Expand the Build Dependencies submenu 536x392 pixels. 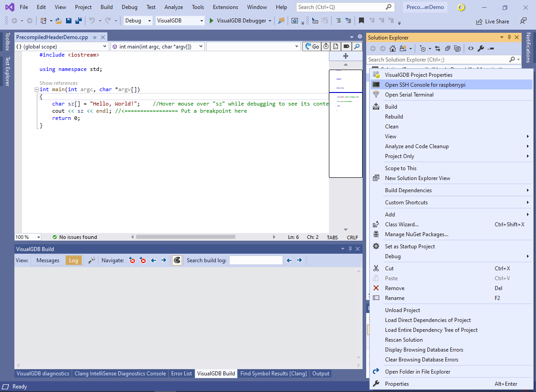click(x=452, y=190)
